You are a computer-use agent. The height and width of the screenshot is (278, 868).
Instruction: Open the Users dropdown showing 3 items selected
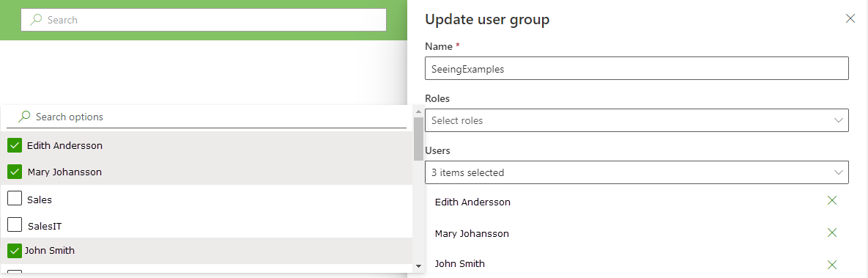pyautogui.click(x=637, y=172)
